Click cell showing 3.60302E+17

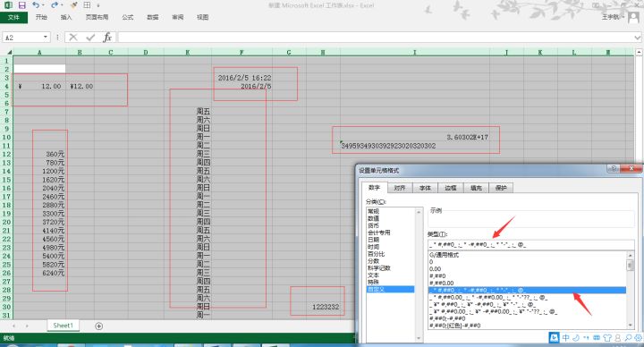pyautogui.click(x=415, y=137)
